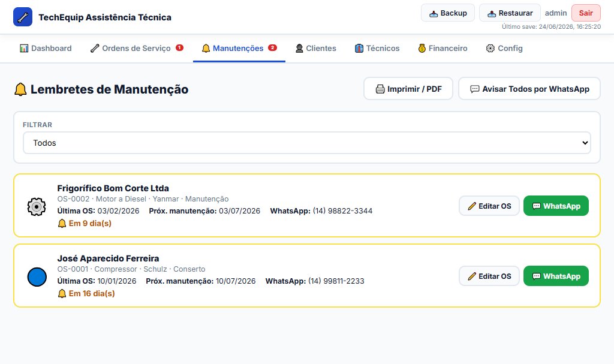
Task: Click last OS date 03/02/2026
Action: click(x=118, y=211)
